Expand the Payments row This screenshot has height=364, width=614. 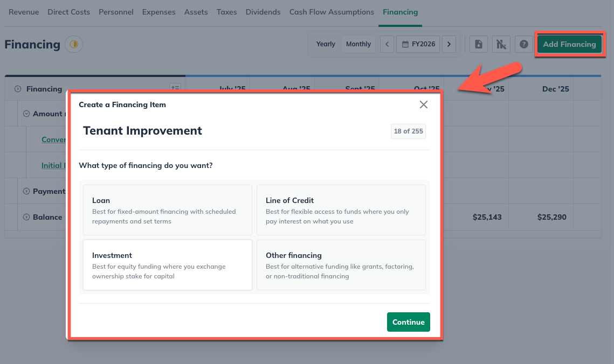point(26,191)
